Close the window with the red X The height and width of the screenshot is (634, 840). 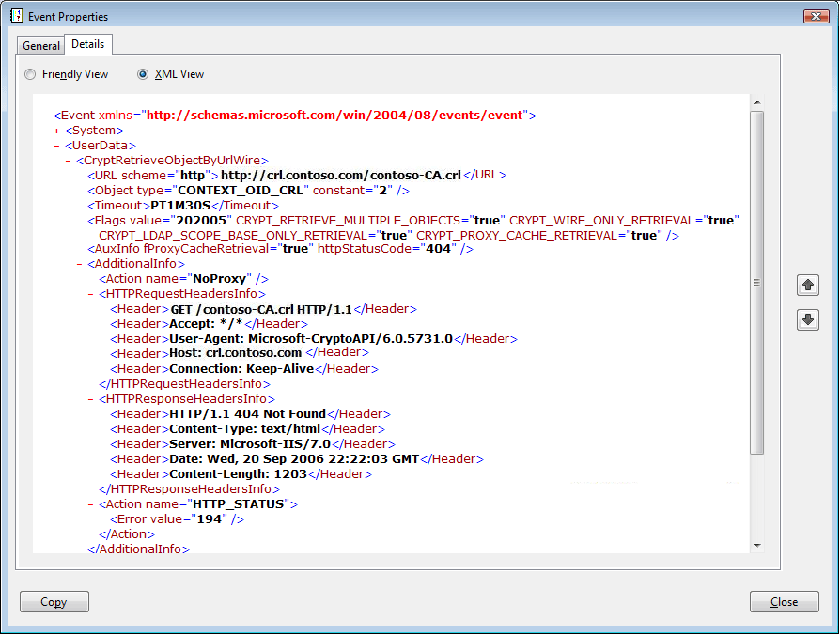click(x=815, y=16)
